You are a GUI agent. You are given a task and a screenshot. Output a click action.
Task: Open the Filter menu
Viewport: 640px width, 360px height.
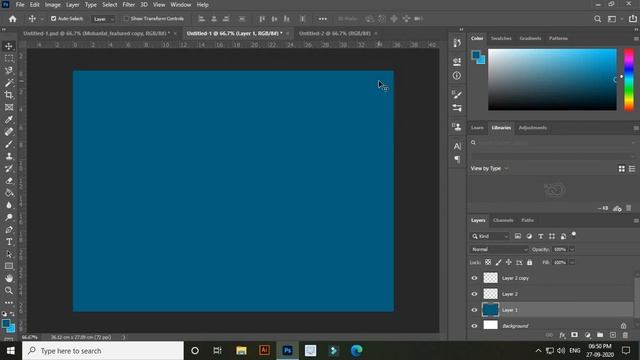point(129,5)
